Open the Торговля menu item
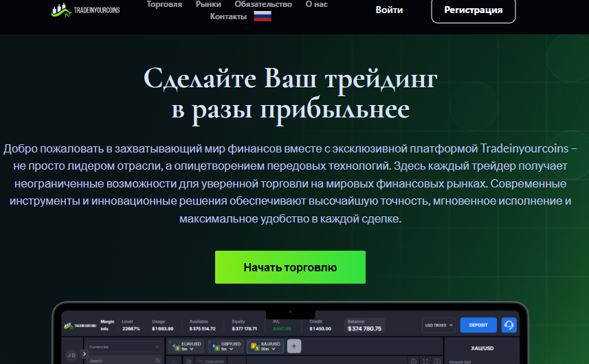This screenshot has height=364, width=589. click(x=164, y=4)
